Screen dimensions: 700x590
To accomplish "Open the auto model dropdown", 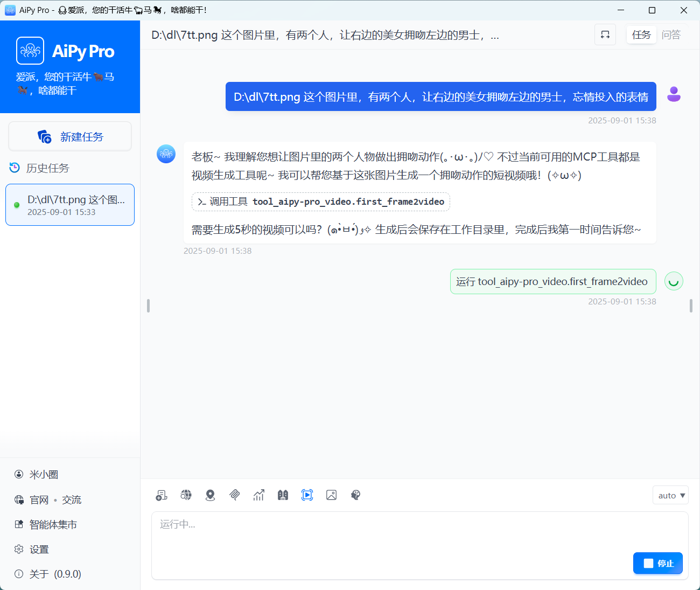I will [x=670, y=495].
